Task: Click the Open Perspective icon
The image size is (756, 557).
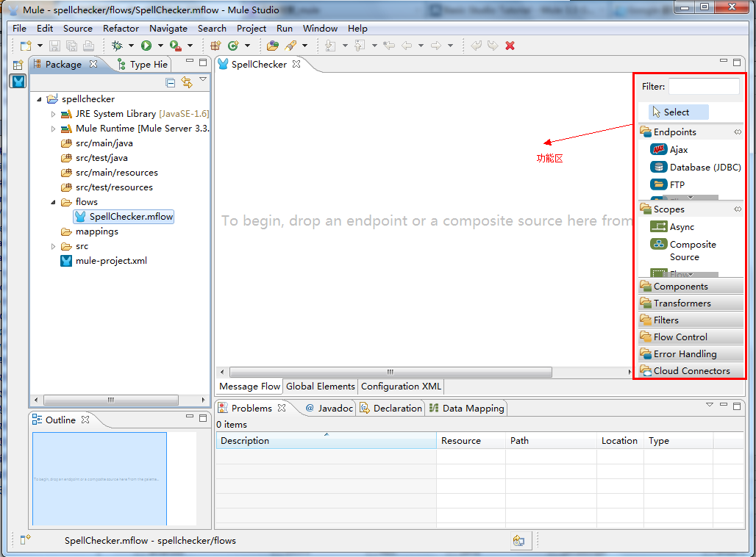Action: point(18,65)
